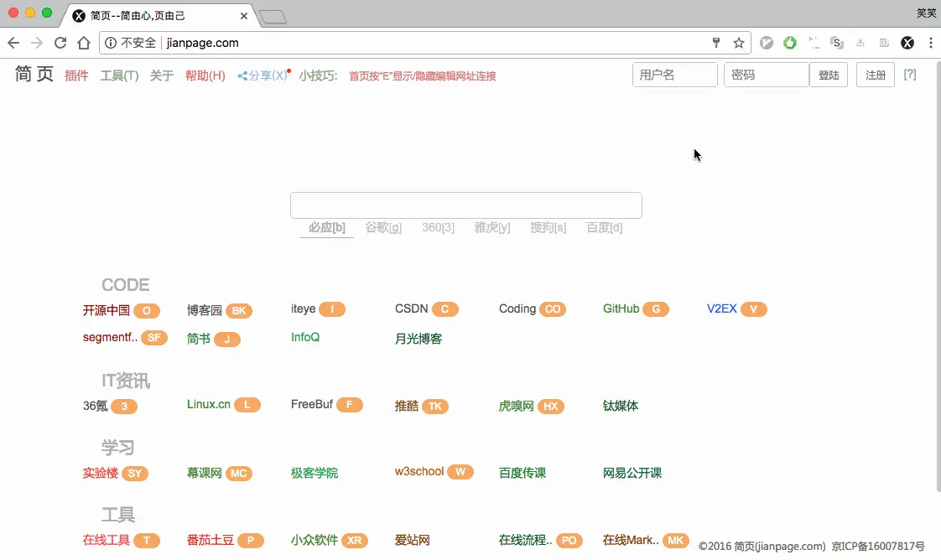Select the 雅虎[y] search engine tab

coord(492,228)
